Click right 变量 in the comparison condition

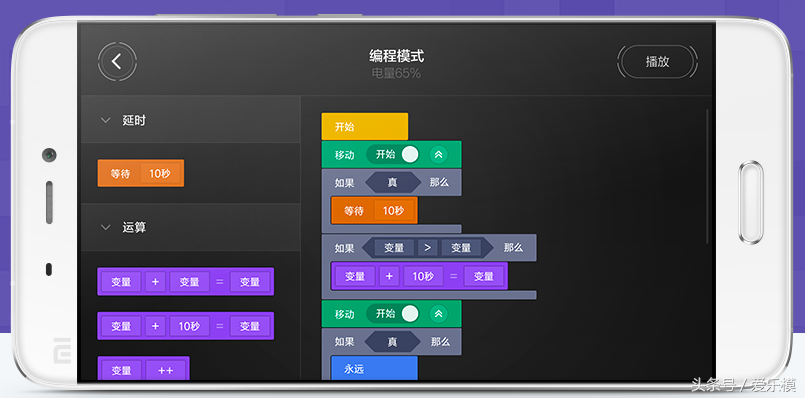[461, 248]
